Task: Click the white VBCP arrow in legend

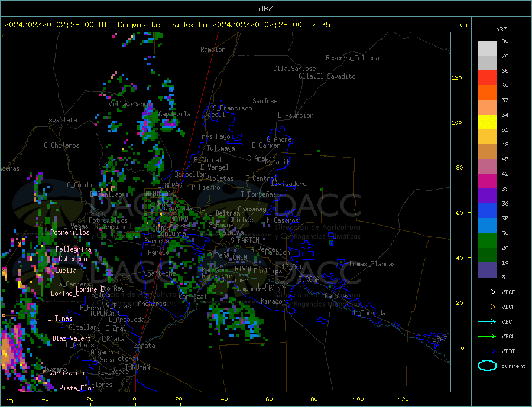Action: [x=487, y=292]
